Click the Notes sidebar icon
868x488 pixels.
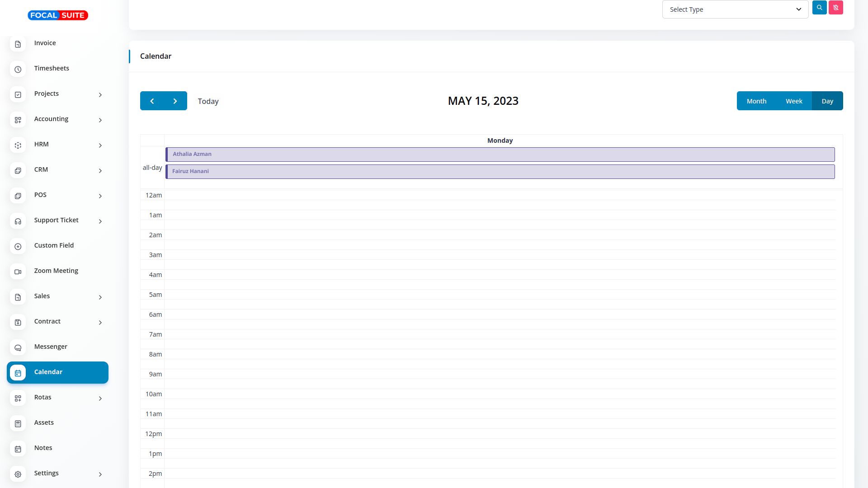point(18,449)
